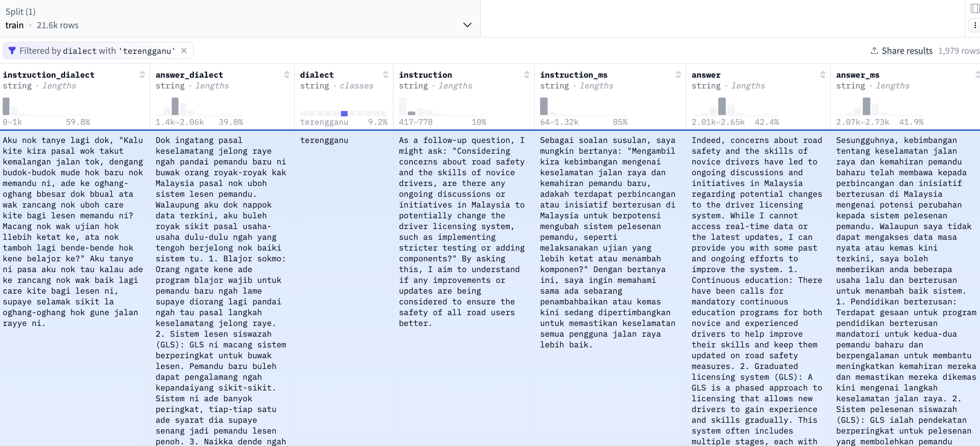Toggle the side panel icon at top right
Viewport: 980px width, 446px height.
[x=975, y=8]
